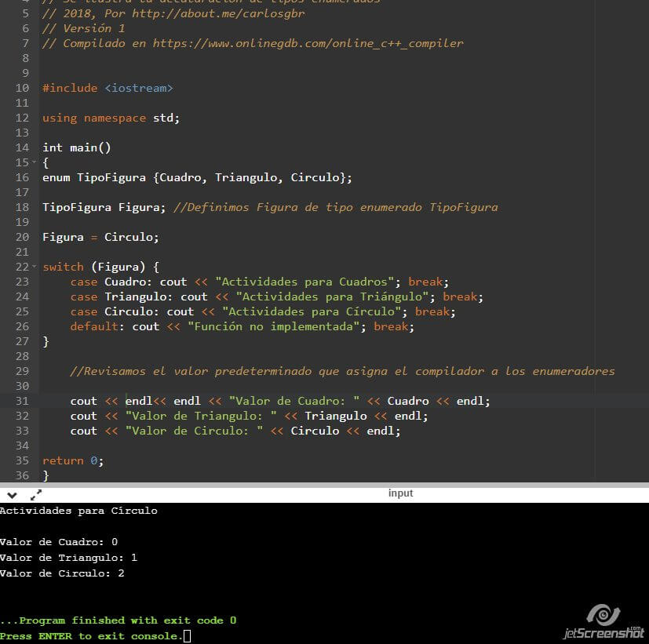Click the '#include <iostream>' line
Screen dimensions: 649x644
click(x=108, y=88)
